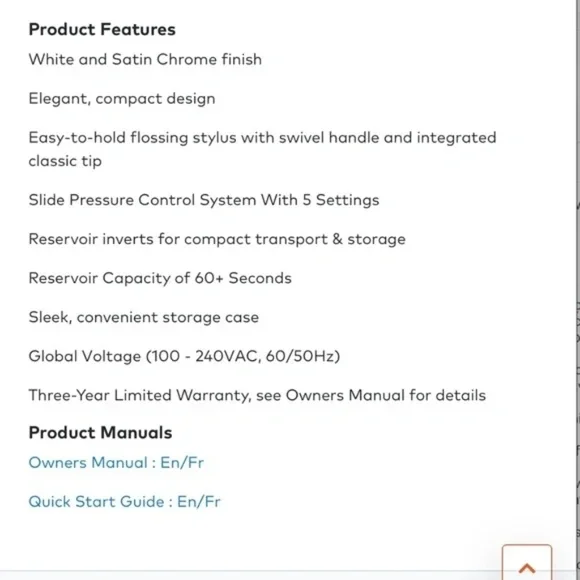
Task: Click the Product Features heading
Action: pos(102,29)
